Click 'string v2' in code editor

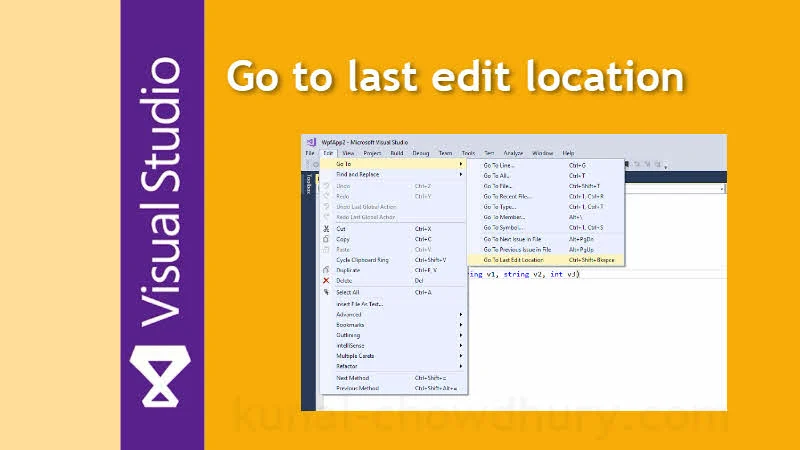(523, 274)
